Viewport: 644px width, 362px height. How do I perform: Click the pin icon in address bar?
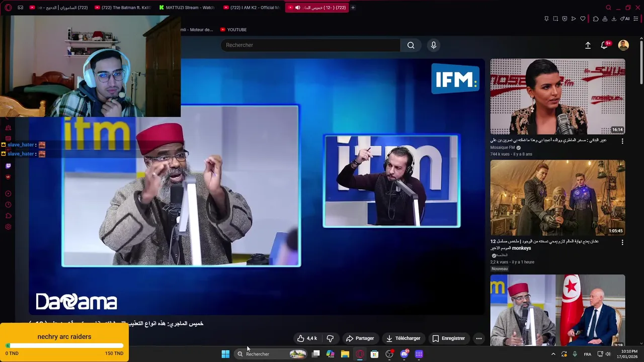546,19
